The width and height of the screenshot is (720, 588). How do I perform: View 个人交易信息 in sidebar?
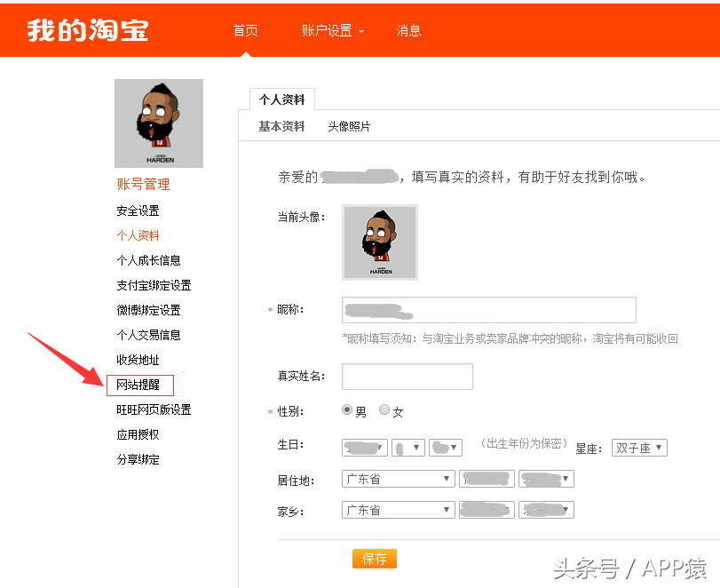click(148, 335)
